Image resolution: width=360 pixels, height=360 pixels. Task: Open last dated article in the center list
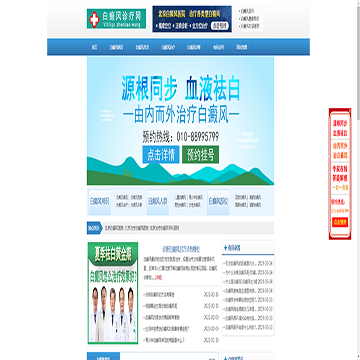click(164, 340)
